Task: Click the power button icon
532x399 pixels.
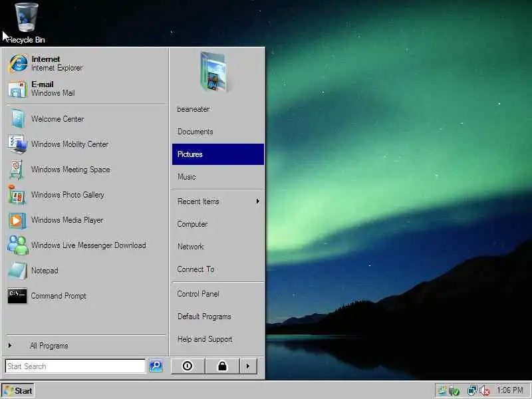Action: [188, 366]
